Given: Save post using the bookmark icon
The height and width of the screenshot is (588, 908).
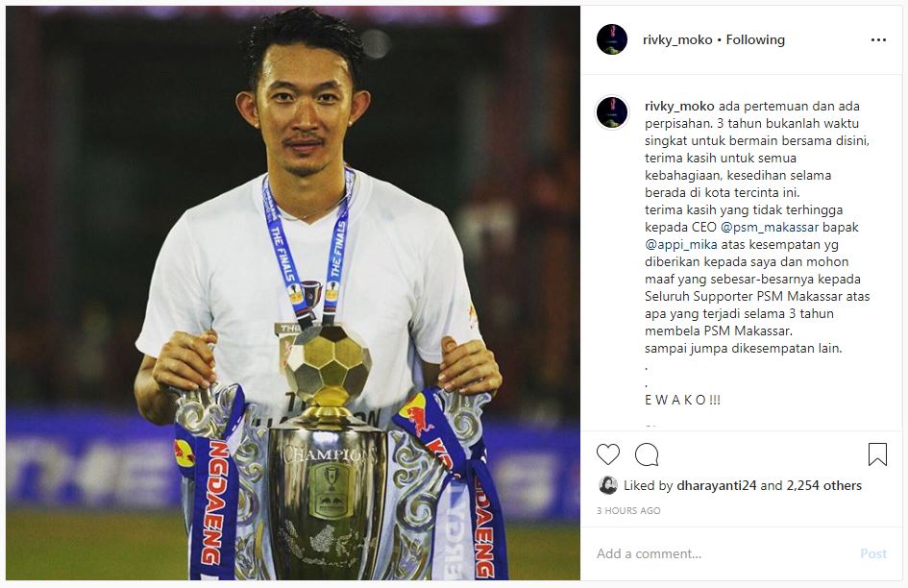Looking at the screenshot, I should pos(877,454).
